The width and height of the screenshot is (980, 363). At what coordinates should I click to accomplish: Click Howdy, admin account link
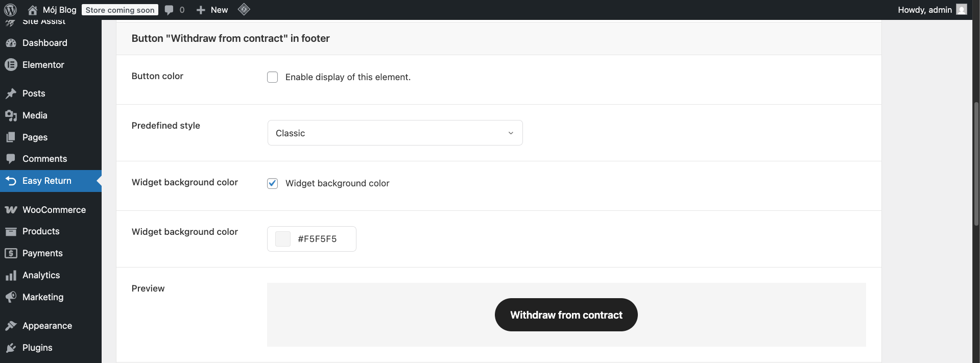tap(925, 10)
